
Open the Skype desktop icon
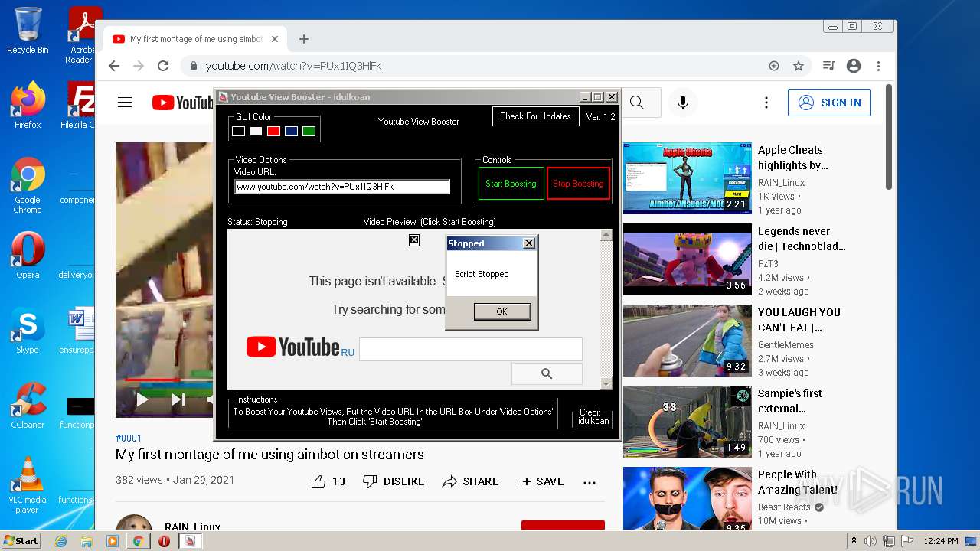point(28,331)
